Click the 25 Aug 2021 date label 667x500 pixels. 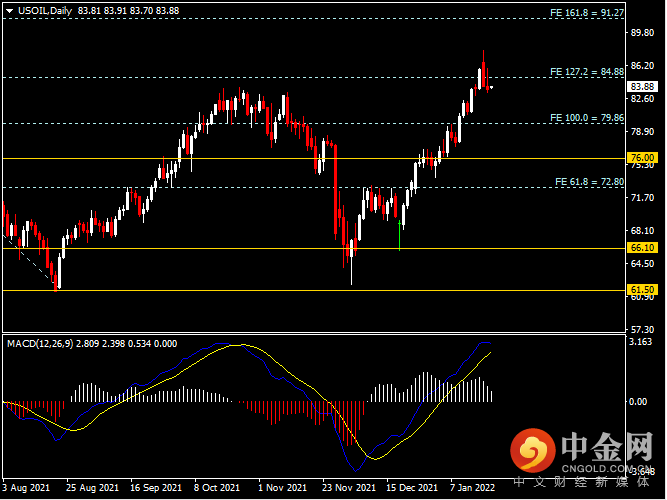[x=92, y=487]
